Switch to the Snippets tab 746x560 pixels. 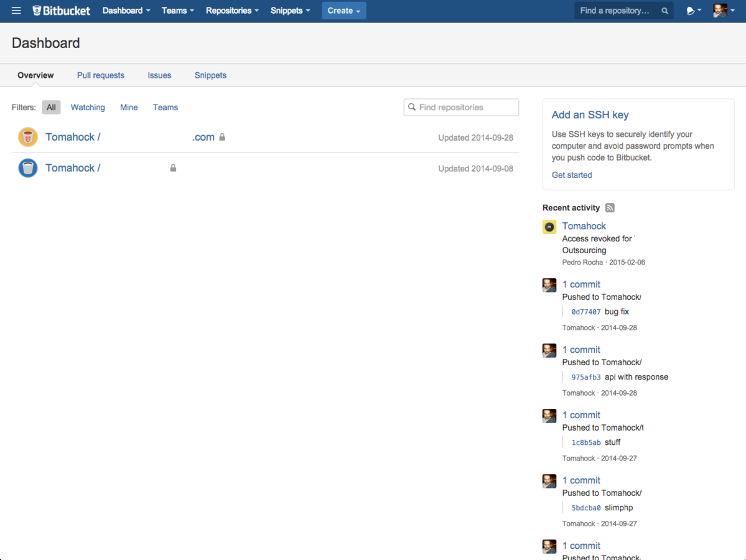coord(210,75)
